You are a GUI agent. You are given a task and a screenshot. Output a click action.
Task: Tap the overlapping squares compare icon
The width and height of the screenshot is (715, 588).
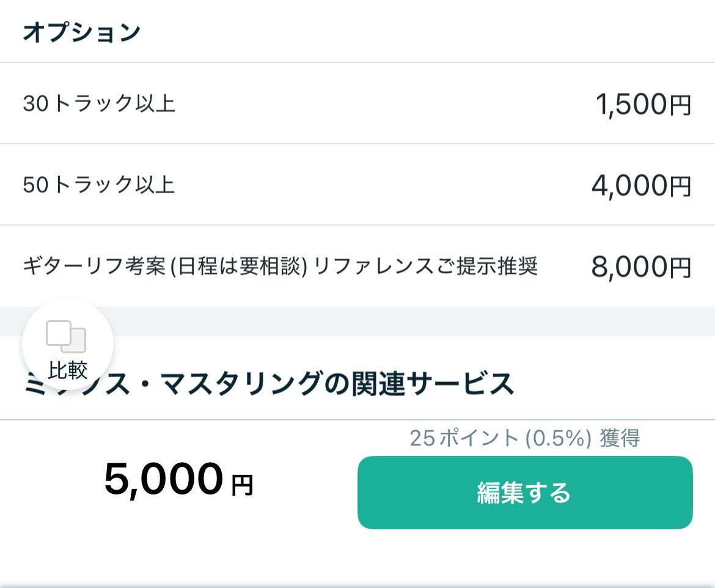tap(66, 337)
